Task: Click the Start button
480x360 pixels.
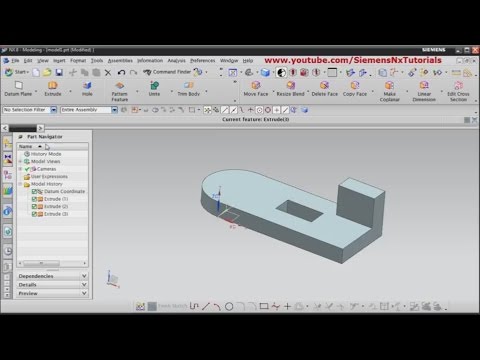Action: point(17,72)
